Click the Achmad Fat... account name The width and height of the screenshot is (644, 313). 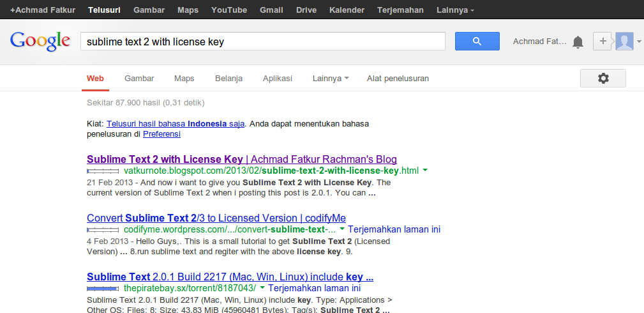540,42
